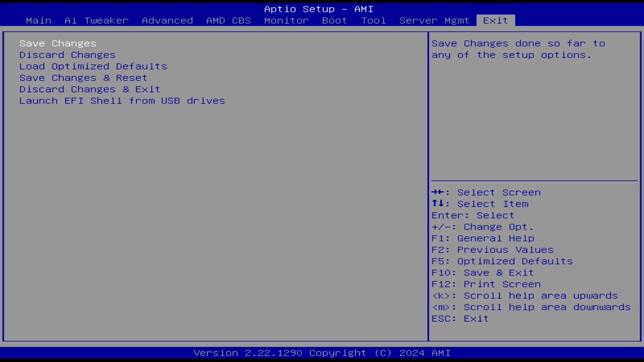
Task: Click the 'F2: Previous Values' line
Action: pos(493,250)
